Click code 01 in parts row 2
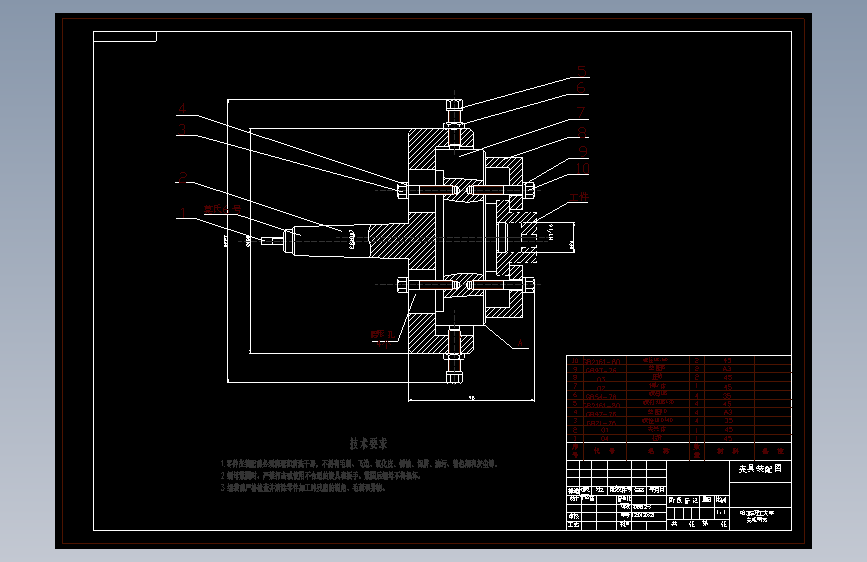Screen dimensions: 867x562 click(x=604, y=430)
